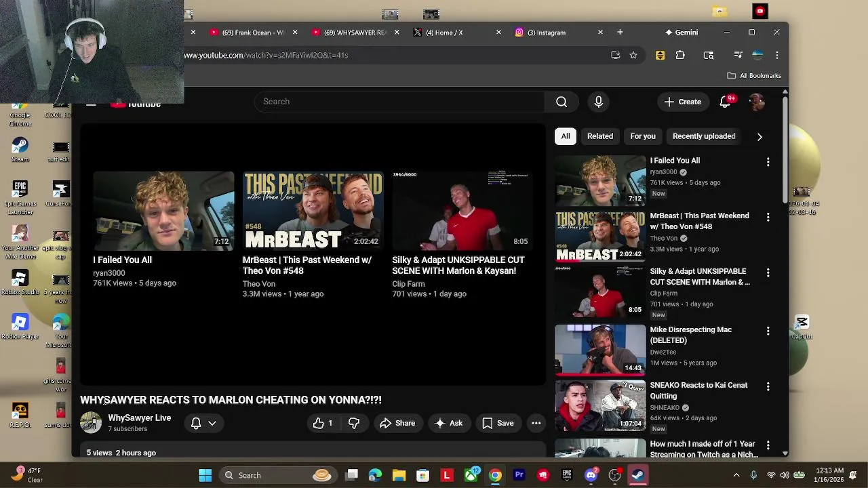The height and width of the screenshot is (488, 868).
Task: Open a new browser tab
Action: pyautogui.click(x=620, y=32)
